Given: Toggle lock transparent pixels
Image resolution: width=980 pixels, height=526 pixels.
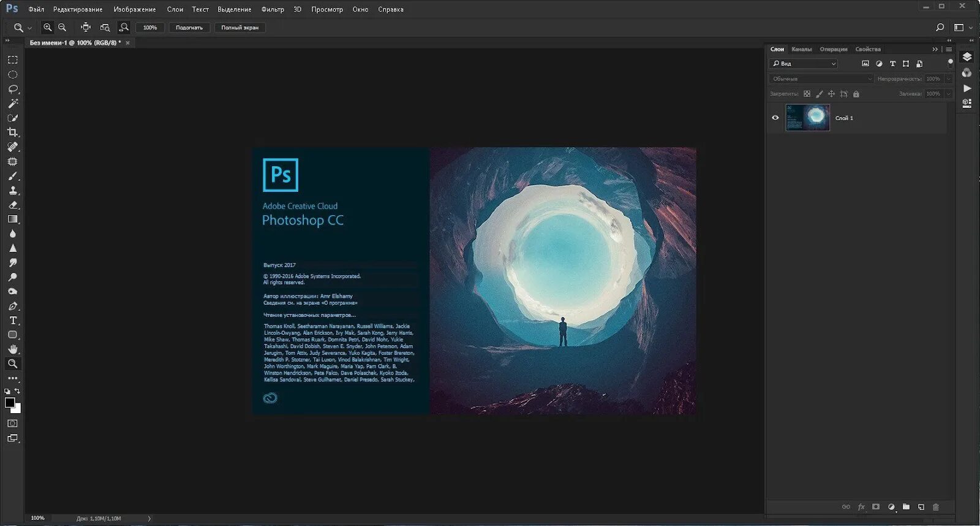Looking at the screenshot, I should [x=807, y=94].
